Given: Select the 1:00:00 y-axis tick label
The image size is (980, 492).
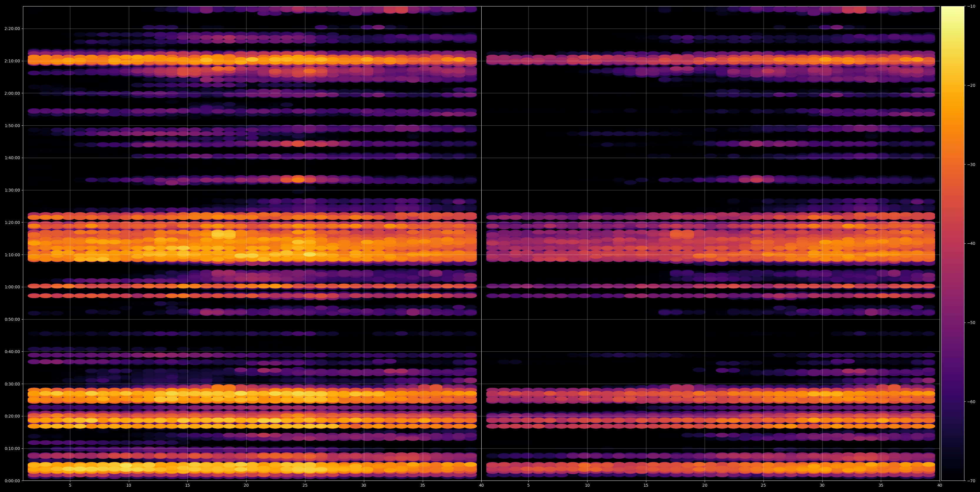Looking at the screenshot, I should [12, 287].
